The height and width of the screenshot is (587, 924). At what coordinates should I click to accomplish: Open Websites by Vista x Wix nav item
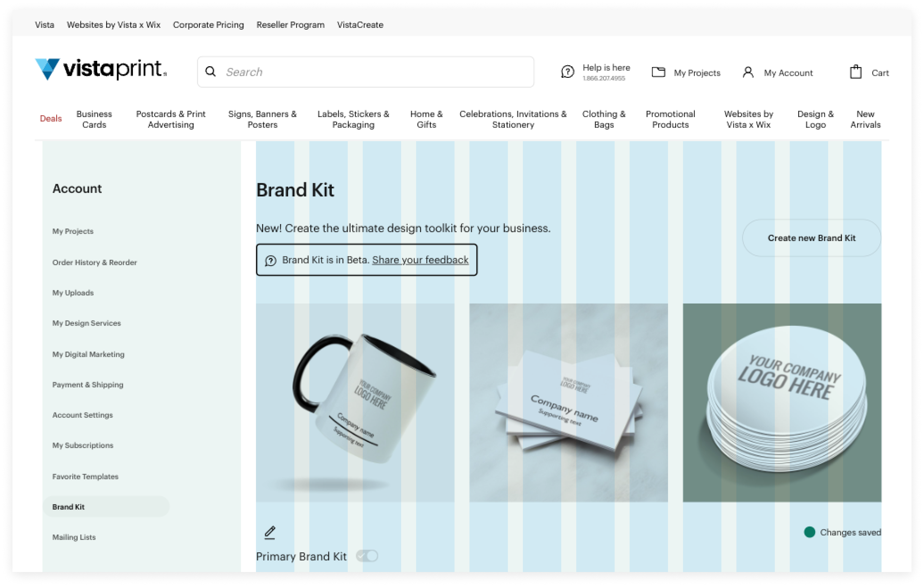pos(749,119)
